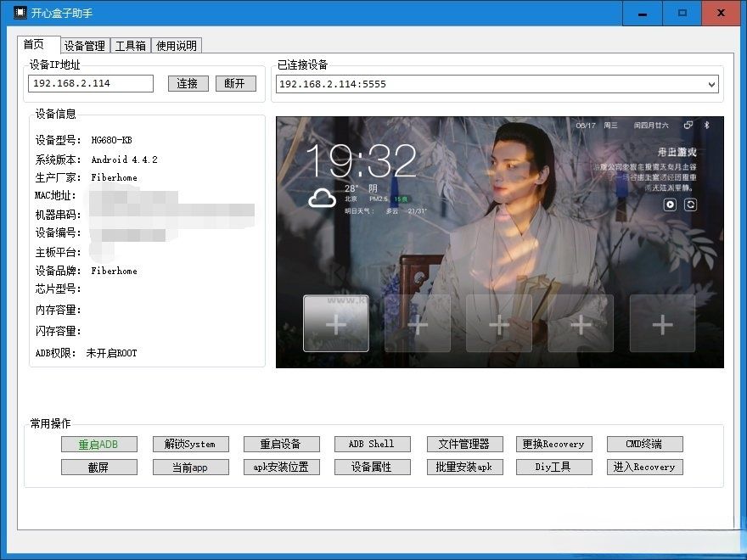Open an ADB Shell session

(x=372, y=444)
